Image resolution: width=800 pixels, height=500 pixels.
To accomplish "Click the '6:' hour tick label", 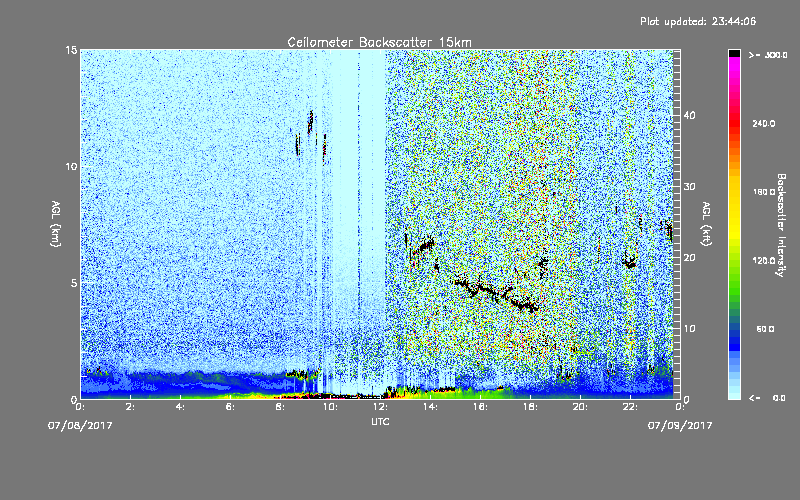I will [x=230, y=407].
